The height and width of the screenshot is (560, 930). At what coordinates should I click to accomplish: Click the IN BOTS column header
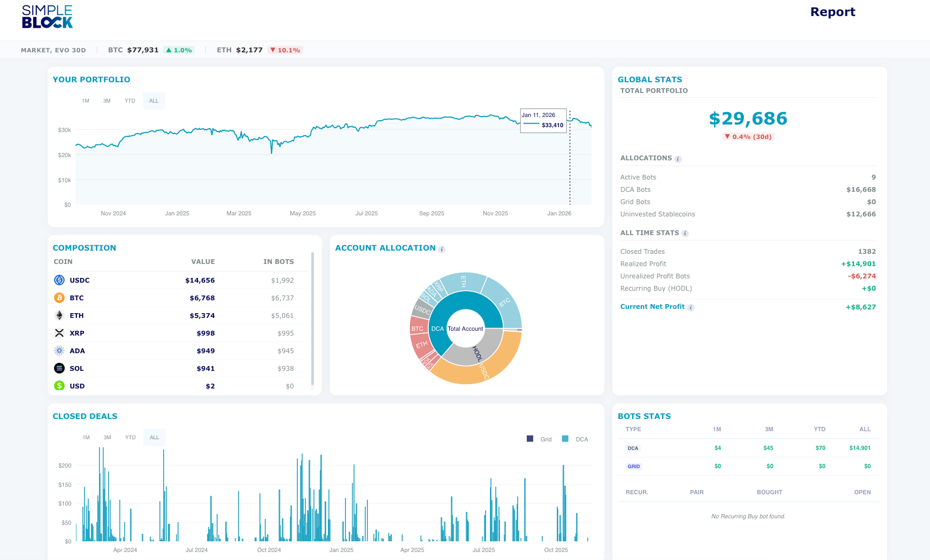[279, 262]
